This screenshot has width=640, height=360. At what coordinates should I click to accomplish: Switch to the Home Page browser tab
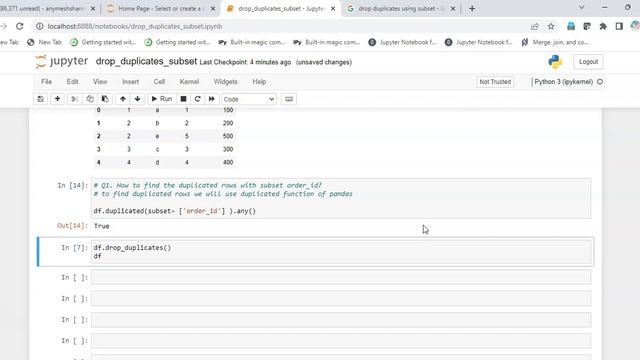(x=160, y=8)
